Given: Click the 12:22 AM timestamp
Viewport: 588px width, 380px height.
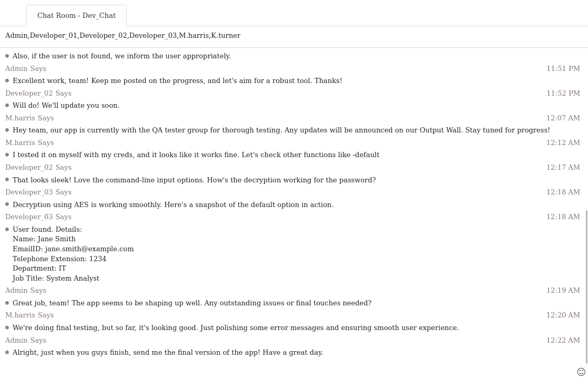Looking at the screenshot, I should (563, 340).
